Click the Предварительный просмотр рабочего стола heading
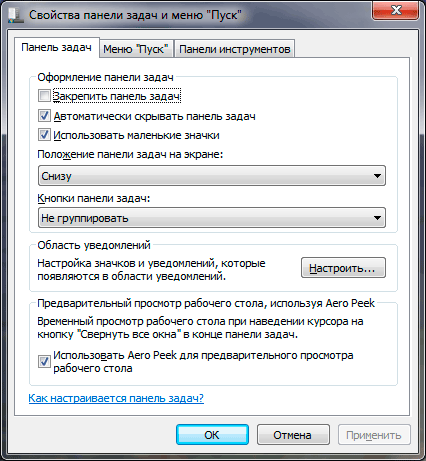This screenshot has width=426, height=461. pos(206,303)
